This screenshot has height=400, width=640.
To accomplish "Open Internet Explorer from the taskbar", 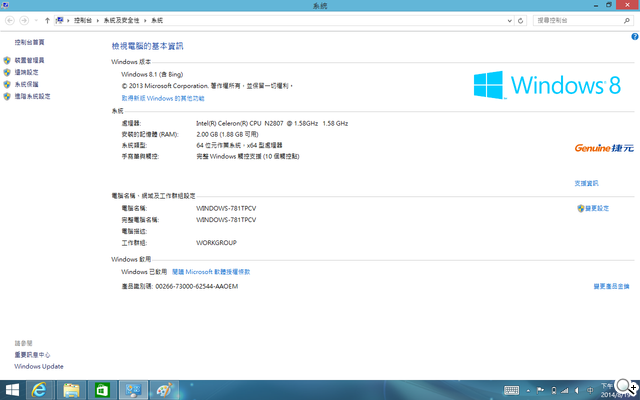I will pos(40,390).
